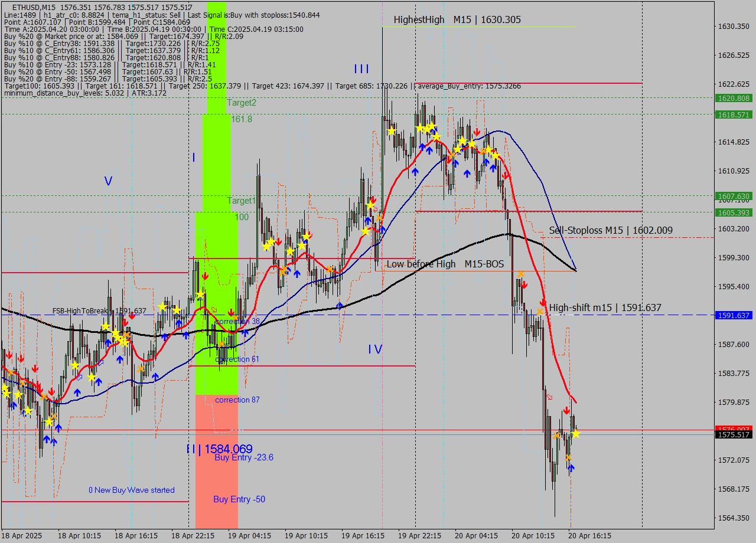Select the yellow star marker near HighestHigh peak
The width and height of the screenshot is (756, 543).
[392, 131]
